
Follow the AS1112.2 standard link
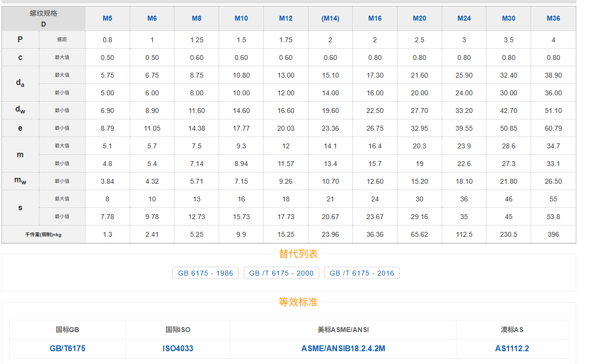point(512,349)
